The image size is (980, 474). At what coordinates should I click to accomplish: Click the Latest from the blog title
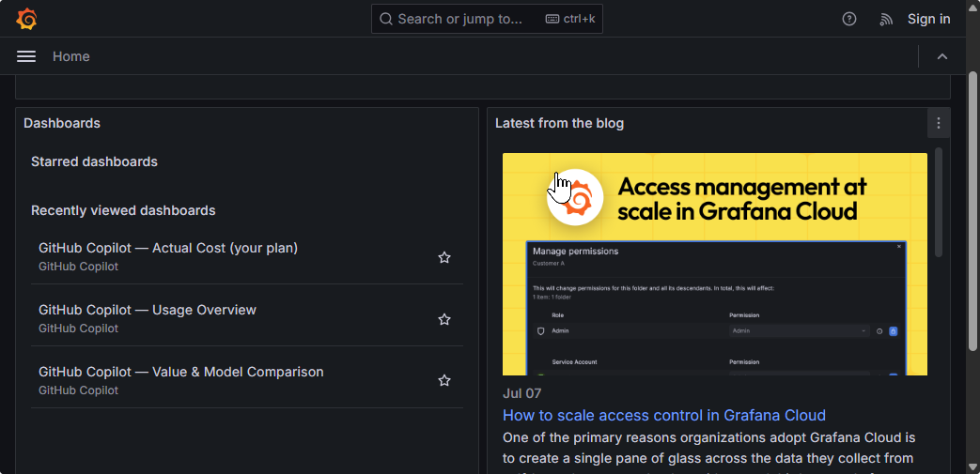559,123
